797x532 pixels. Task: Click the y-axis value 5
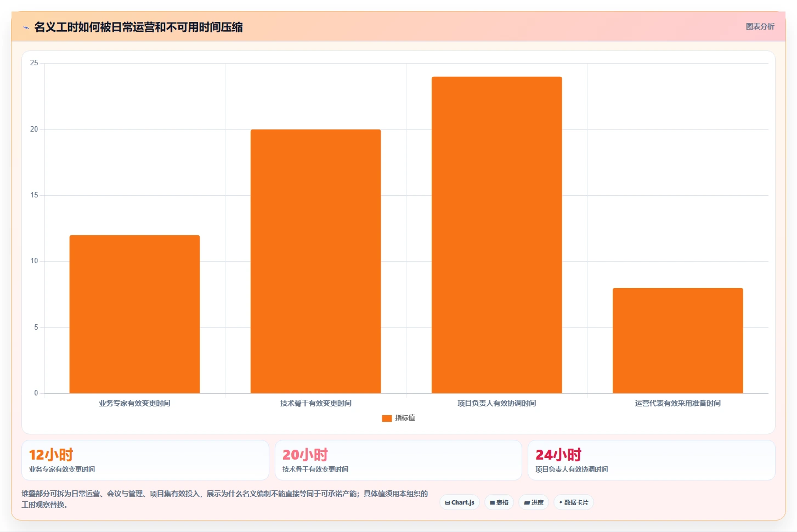tap(36, 327)
